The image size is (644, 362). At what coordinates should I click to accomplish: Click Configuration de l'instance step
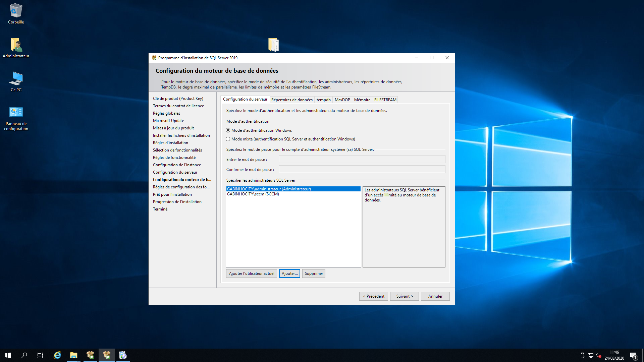click(177, 165)
